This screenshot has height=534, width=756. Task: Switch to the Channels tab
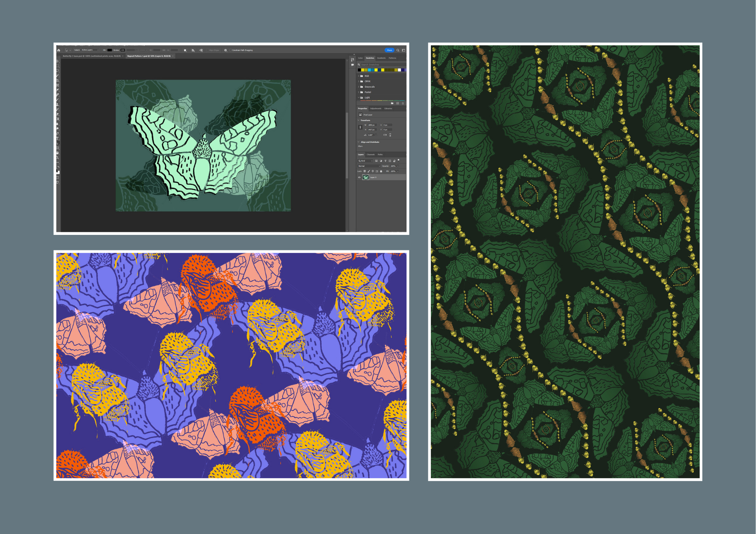[x=370, y=154]
